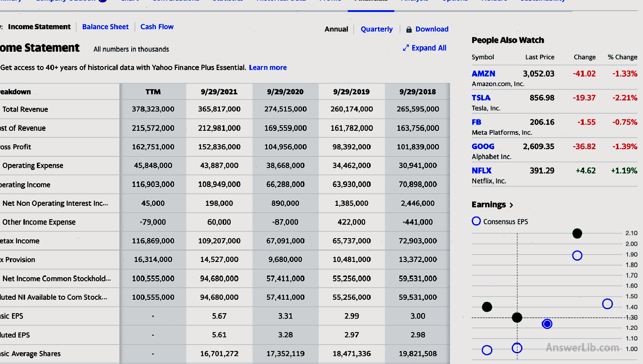Viewport: 643px width, 364px height.
Task: Click the 9/29/2021 column header
Action: [219, 92]
